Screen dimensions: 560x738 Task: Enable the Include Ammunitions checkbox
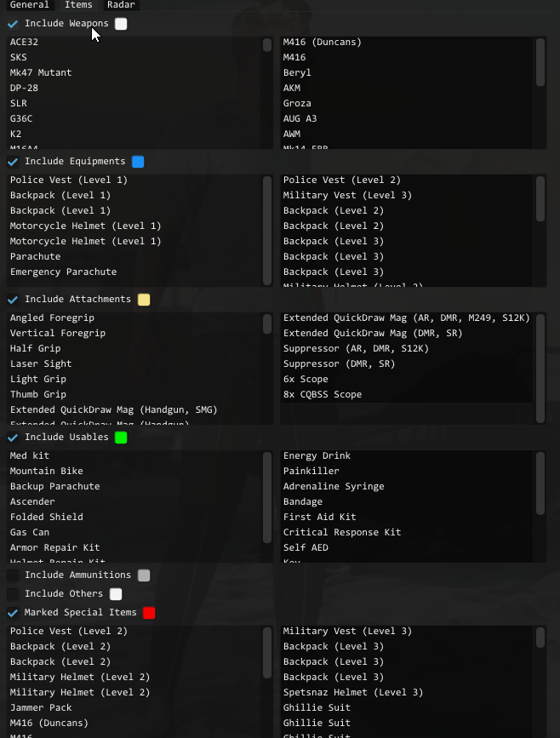click(13, 575)
